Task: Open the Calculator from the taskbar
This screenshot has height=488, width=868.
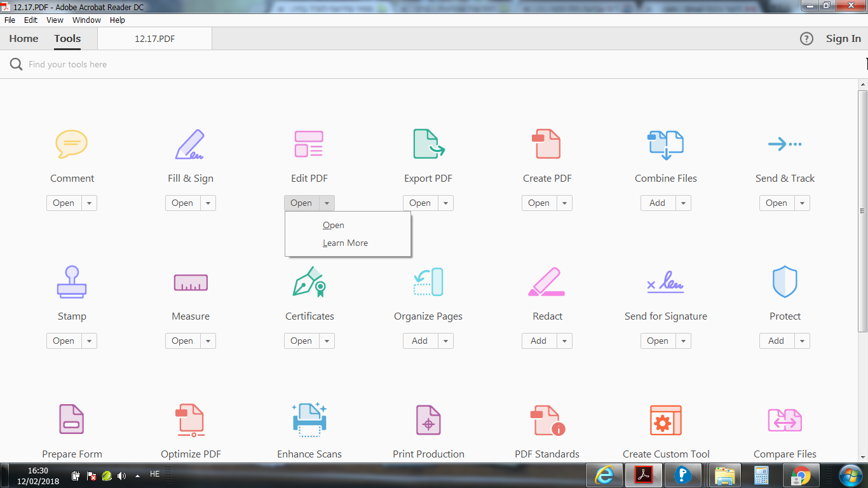Action: [761, 475]
